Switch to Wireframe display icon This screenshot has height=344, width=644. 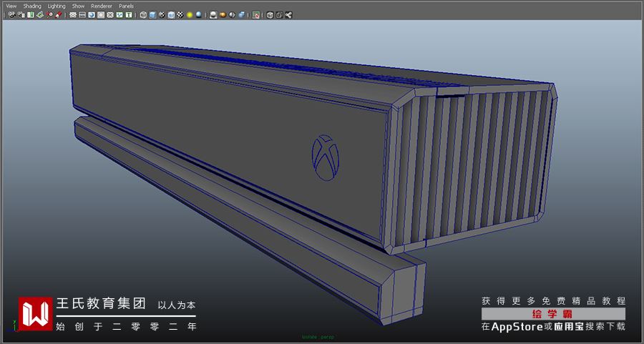click(143, 15)
